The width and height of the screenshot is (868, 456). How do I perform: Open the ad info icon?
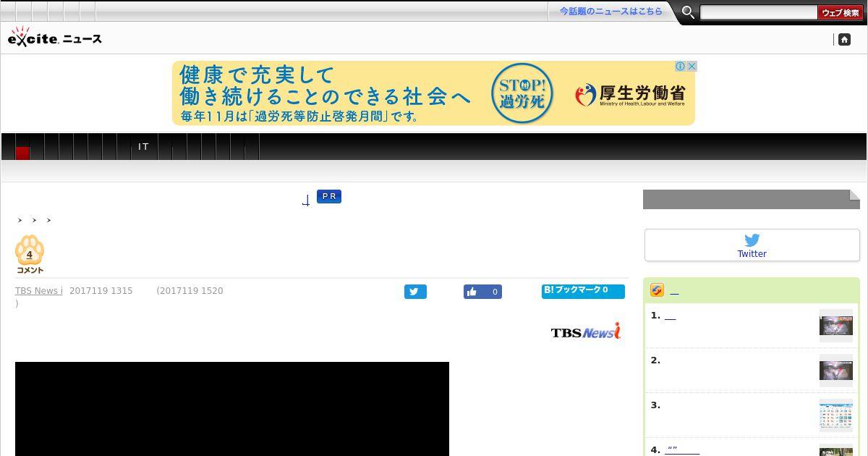[680, 66]
